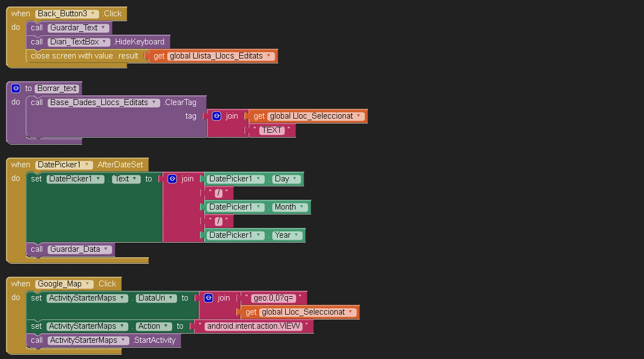Open the Google_Map component dropdown

coord(88,284)
